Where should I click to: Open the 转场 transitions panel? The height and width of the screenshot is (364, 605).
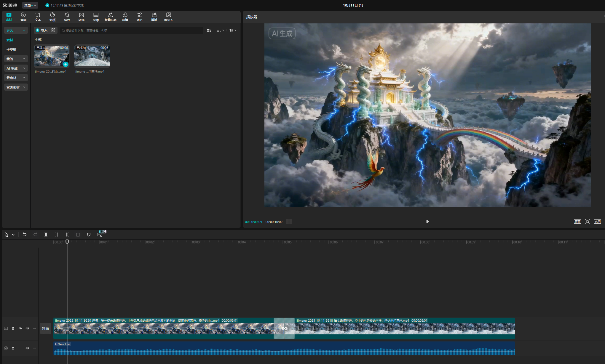[x=82, y=17]
